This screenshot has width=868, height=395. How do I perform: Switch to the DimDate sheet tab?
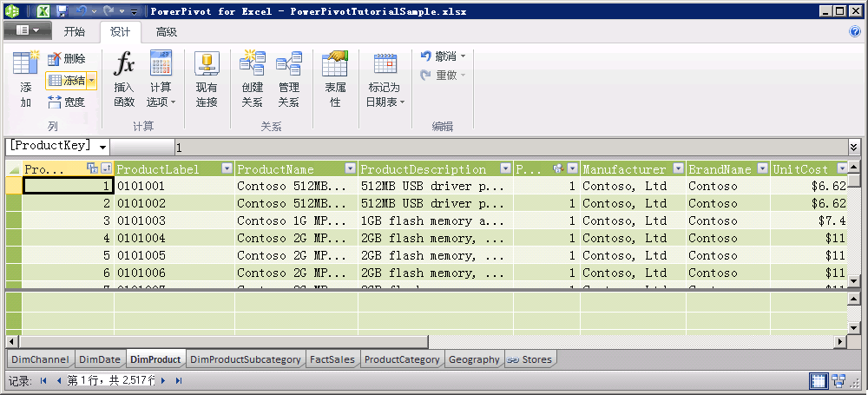[100, 359]
